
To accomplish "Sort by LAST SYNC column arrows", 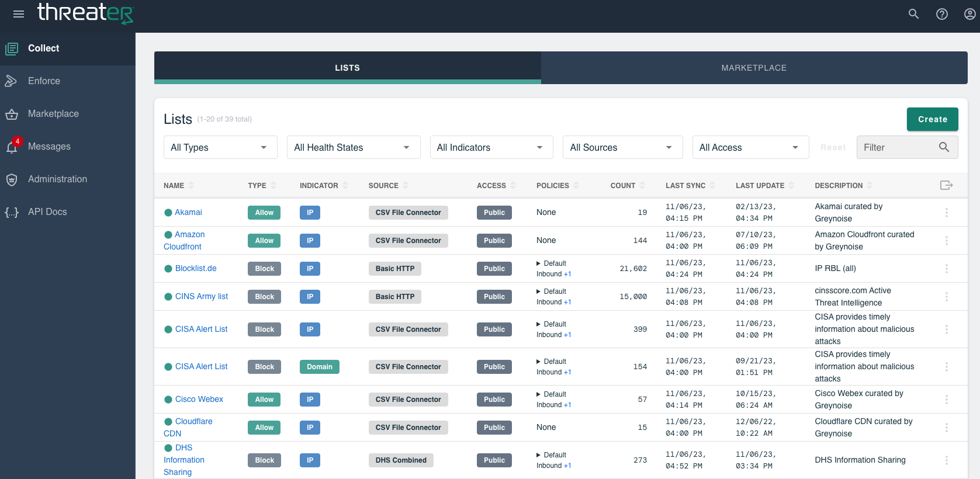I will [x=713, y=185].
